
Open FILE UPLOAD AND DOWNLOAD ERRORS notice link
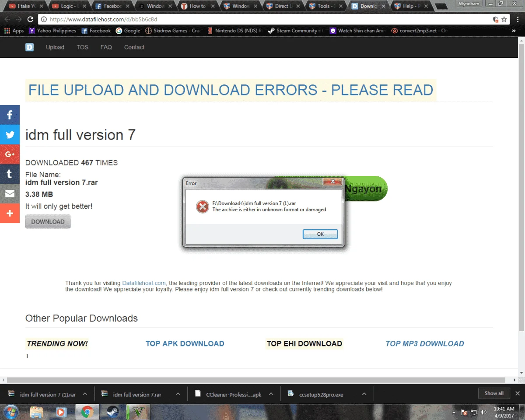(x=231, y=90)
